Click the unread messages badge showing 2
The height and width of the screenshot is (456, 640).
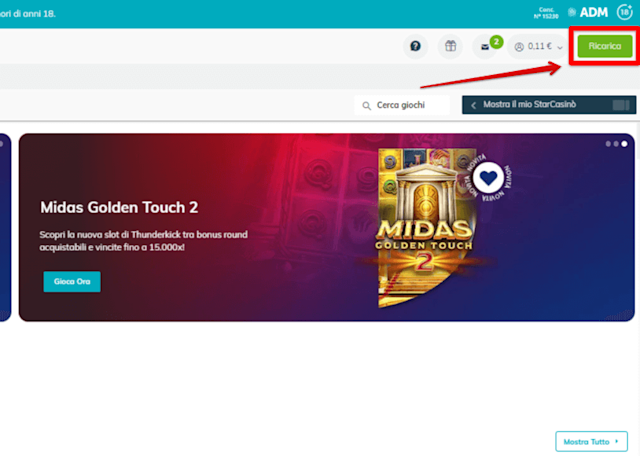496,42
